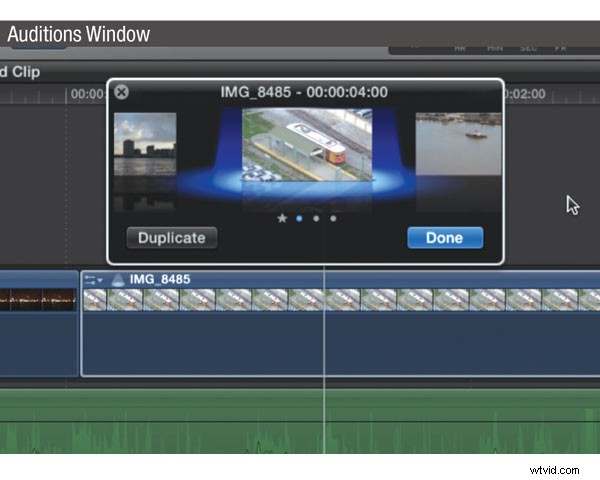Select the fourth audition dot indicator
The width and height of the screenshot is (600, 480).
click(333, 219)
